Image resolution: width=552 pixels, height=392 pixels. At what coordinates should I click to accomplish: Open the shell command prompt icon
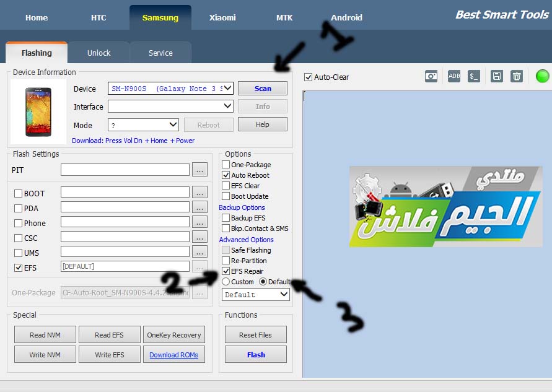coord(474,76)
